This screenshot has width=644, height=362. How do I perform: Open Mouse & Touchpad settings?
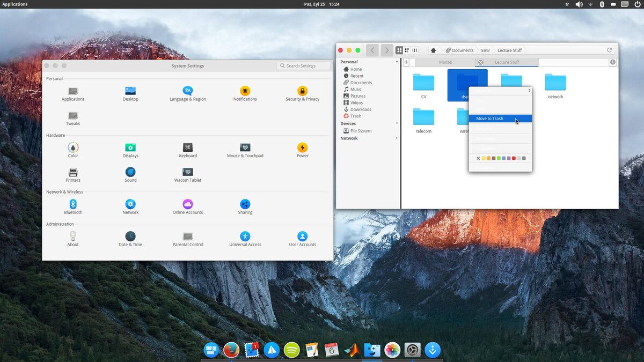245,151
